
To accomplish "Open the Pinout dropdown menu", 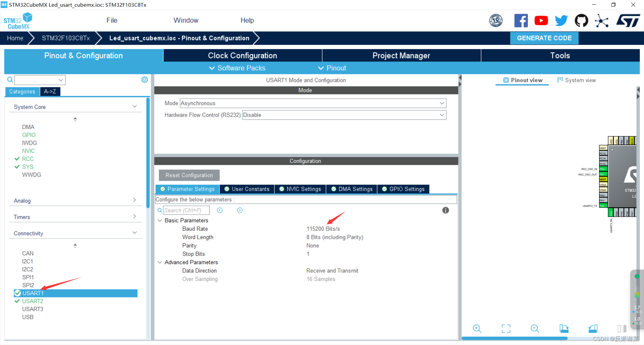I will pyautogui.click(x=332, y=68).
